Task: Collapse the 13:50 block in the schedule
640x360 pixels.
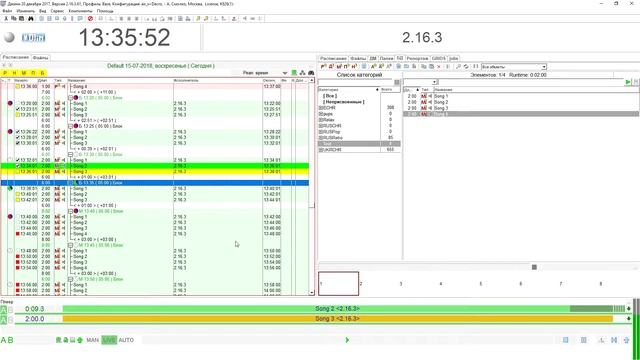Action: pos(71,280)
